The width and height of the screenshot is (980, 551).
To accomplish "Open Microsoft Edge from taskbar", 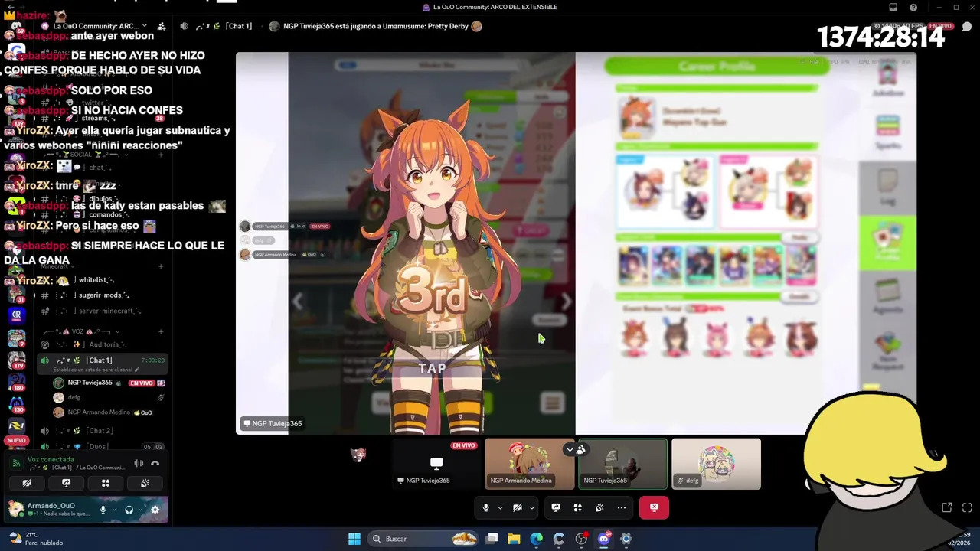I will click(536, 539).
